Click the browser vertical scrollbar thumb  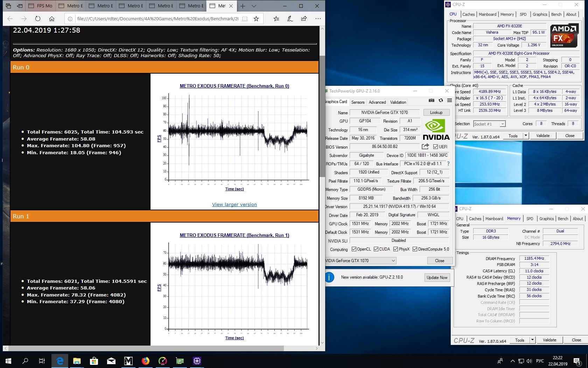(x=322, y=116)
